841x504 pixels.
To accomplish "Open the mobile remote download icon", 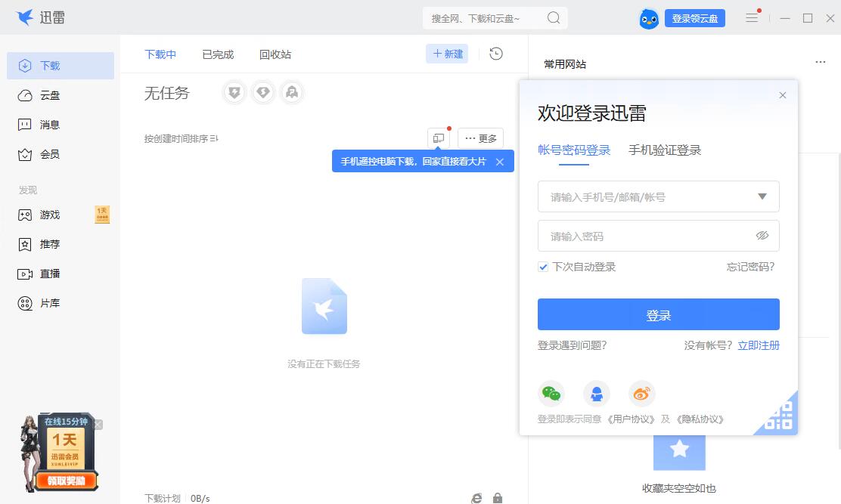I will [x=439, y=138].
